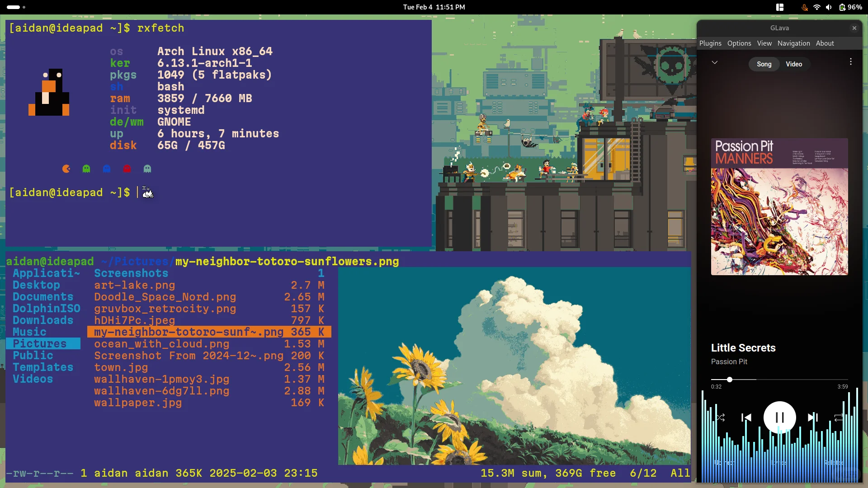Toggle repeat mode in the player
This screenshot has height=488, width=868.
click(x=839, y=418)
